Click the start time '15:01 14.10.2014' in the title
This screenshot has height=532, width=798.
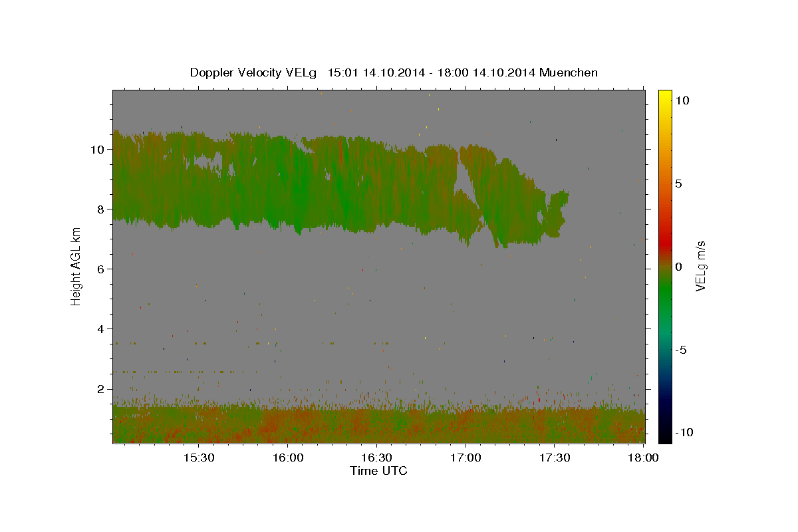376,72
